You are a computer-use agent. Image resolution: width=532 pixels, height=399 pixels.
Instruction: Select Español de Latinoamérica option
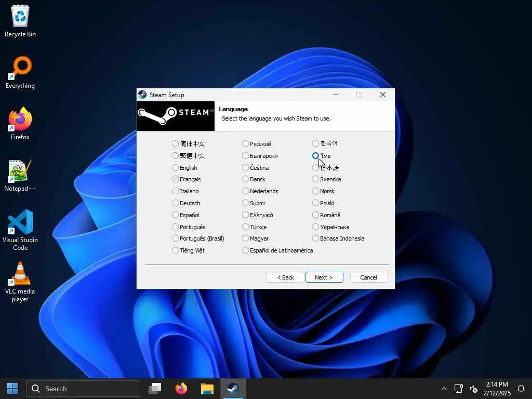[x=245, y=250]
